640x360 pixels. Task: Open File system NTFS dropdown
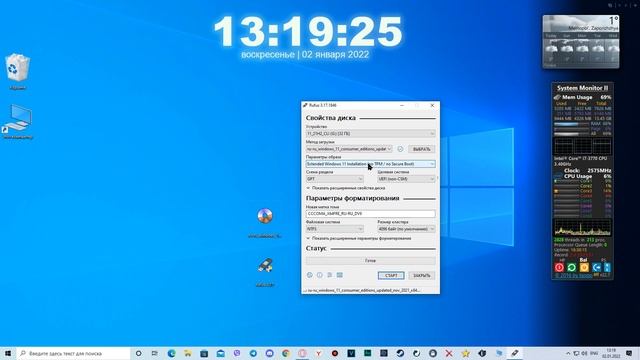point(335,229)
